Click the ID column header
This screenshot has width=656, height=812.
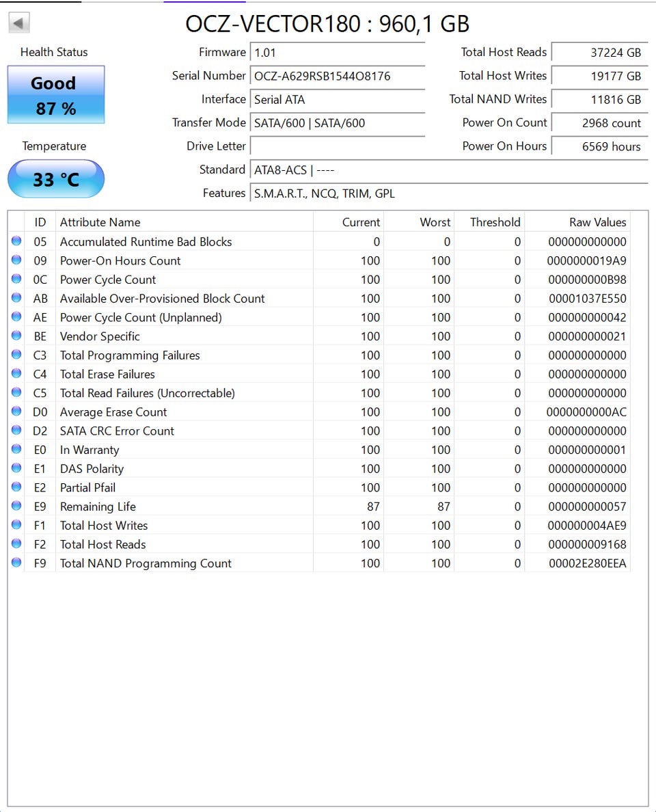coord(40,222)
